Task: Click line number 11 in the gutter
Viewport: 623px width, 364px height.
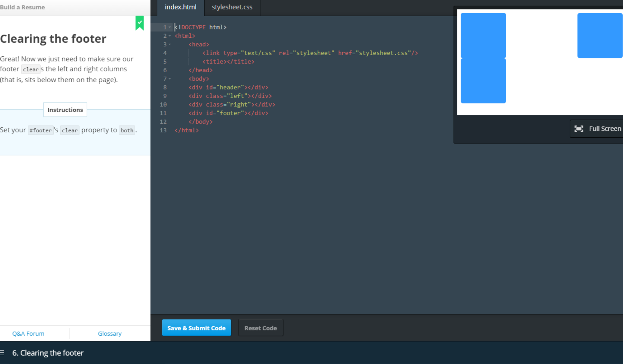Action: 163,113
